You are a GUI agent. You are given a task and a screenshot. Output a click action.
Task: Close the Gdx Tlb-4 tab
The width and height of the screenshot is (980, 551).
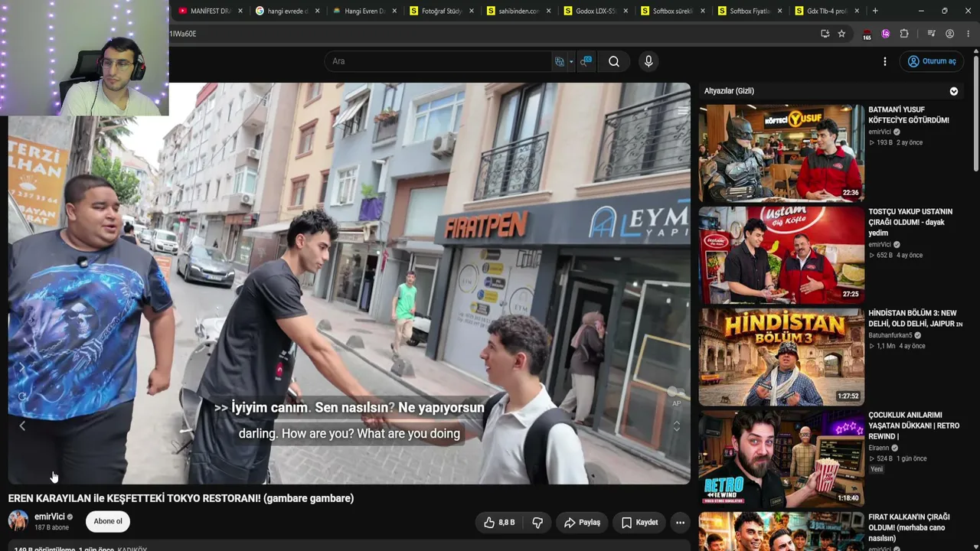[857, 11]
